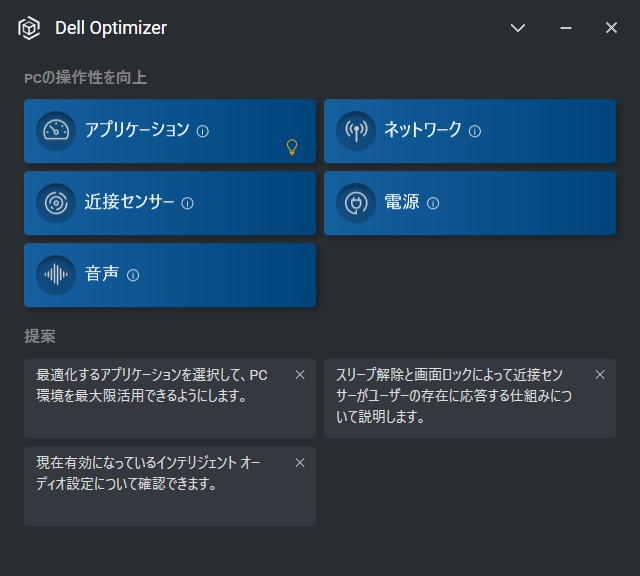The height and width of the screenshot is (576, 640).
Task: Click info icon beside 音声
Action: (x=133, y=275)
